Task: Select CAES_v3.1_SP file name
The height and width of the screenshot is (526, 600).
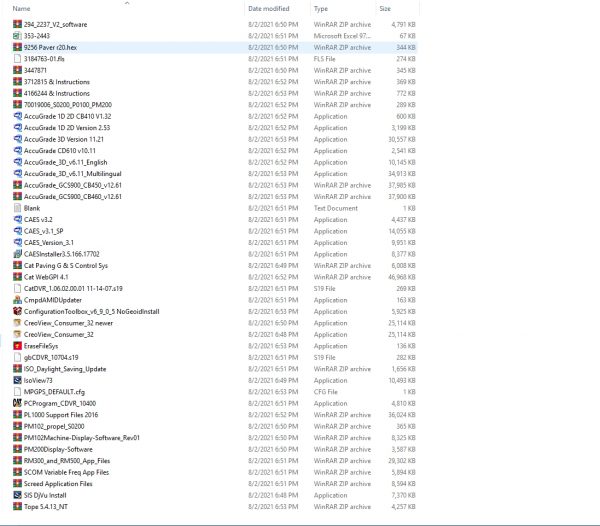Action: (43, 231)
